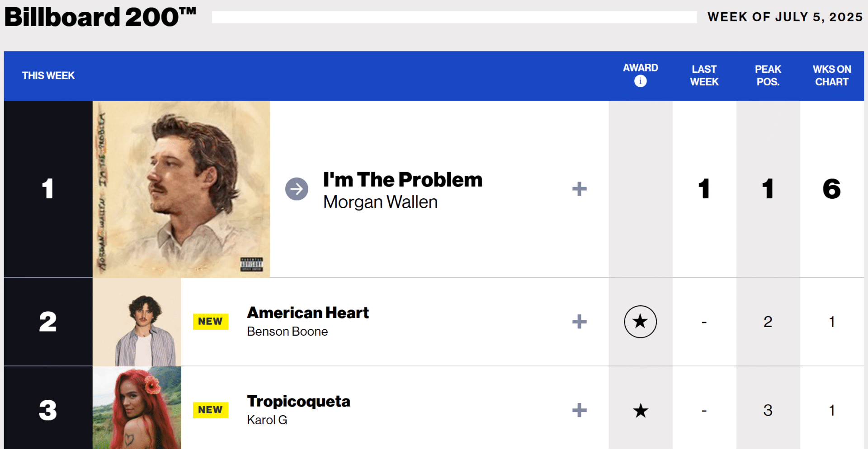Expand I'm The Problem row with plus icon
868x449 pixels.
[579, 189]
